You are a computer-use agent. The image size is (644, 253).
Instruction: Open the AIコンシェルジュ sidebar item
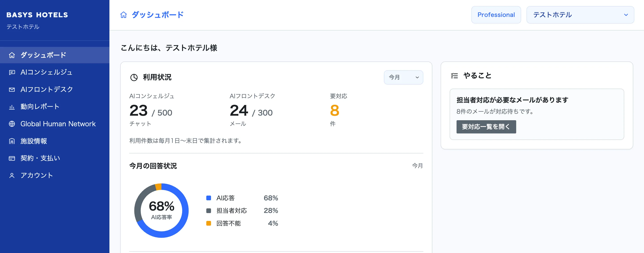tap(55, 72)
